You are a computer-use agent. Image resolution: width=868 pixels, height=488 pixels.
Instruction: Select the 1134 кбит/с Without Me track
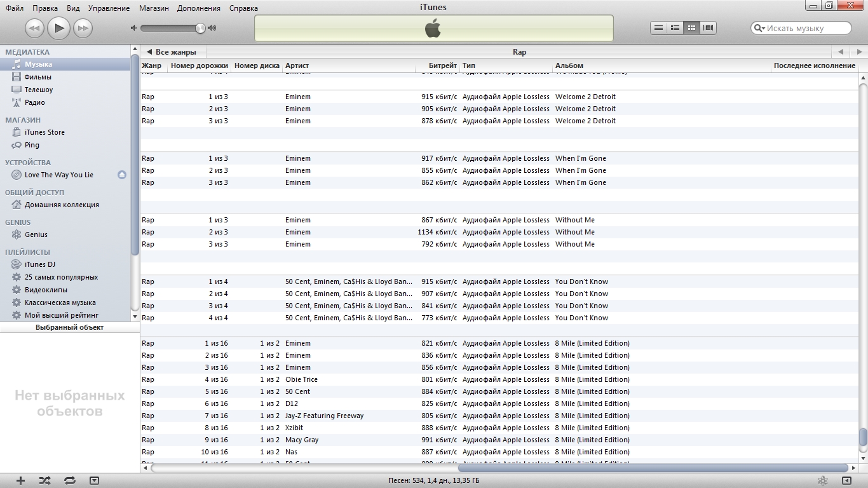[x=499, y=232]
